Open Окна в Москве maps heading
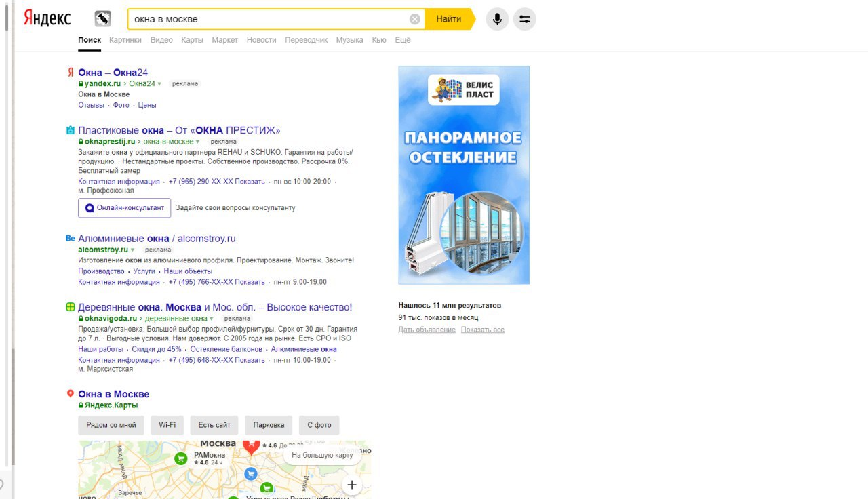 (114, 394)
